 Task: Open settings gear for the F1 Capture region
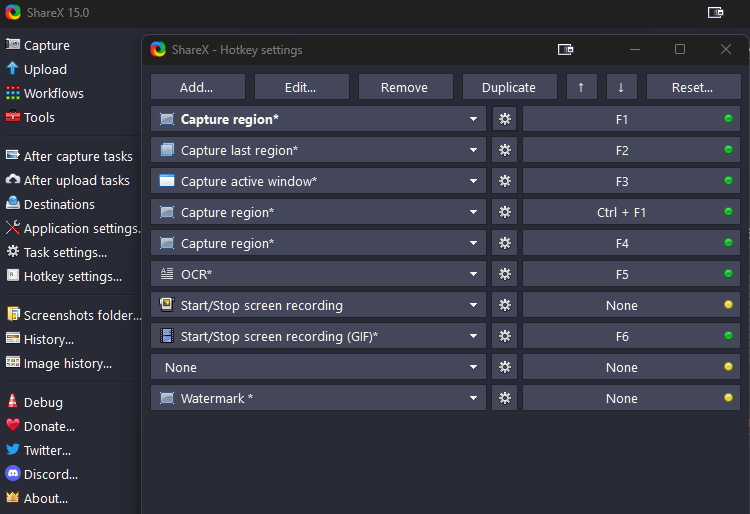pyautogui.click(x=505, y=119)
